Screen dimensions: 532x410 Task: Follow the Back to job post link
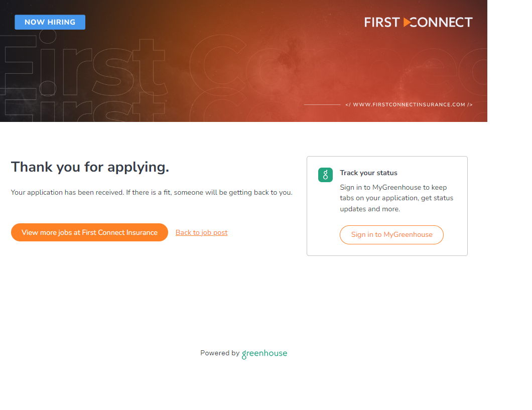pos(201,232)
